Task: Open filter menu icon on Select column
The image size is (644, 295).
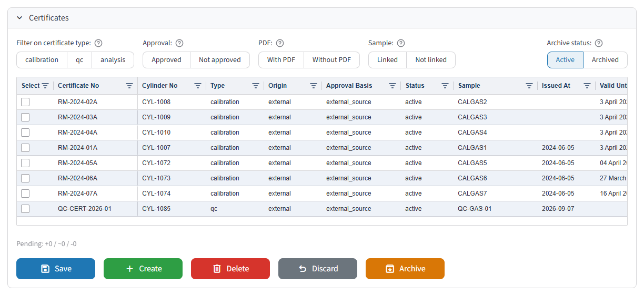Action: coord(45,86)
